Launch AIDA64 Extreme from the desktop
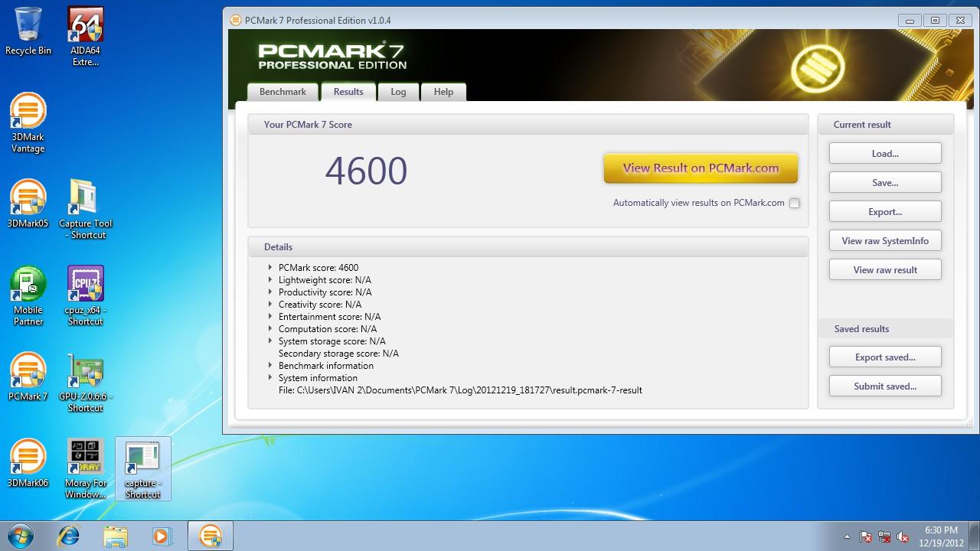This screenshot has height=551, width=980. pyautogui.click(x=85, y=36)
